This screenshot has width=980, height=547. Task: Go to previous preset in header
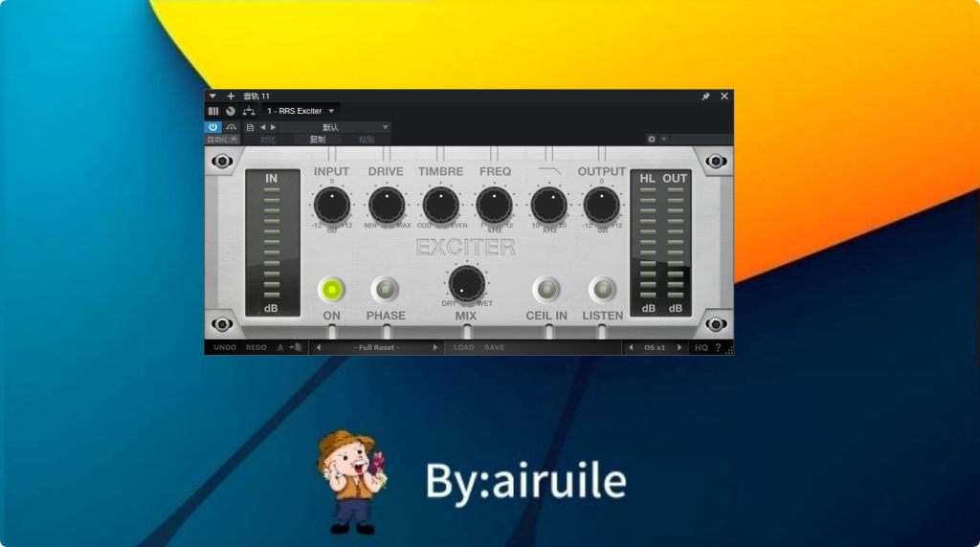[263, 127]
